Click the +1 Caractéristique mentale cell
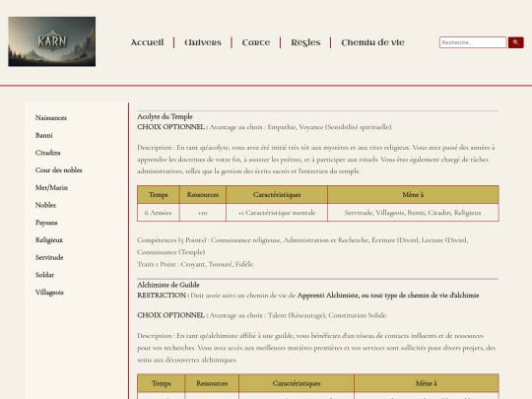Screen dimensions: 532x399 277,213
